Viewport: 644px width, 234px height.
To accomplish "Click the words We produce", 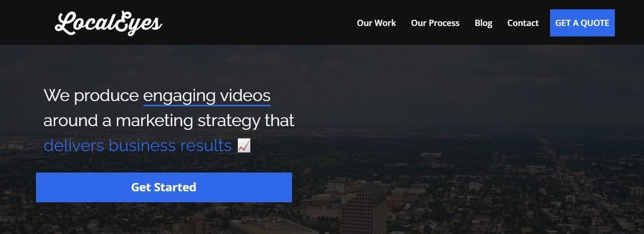I will (x=91, y=96).
